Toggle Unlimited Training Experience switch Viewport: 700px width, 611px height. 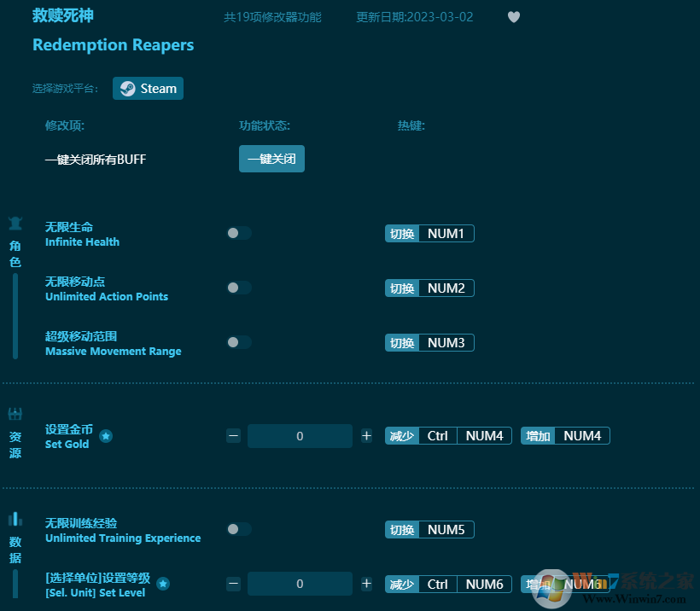click(x=239, y=529)
